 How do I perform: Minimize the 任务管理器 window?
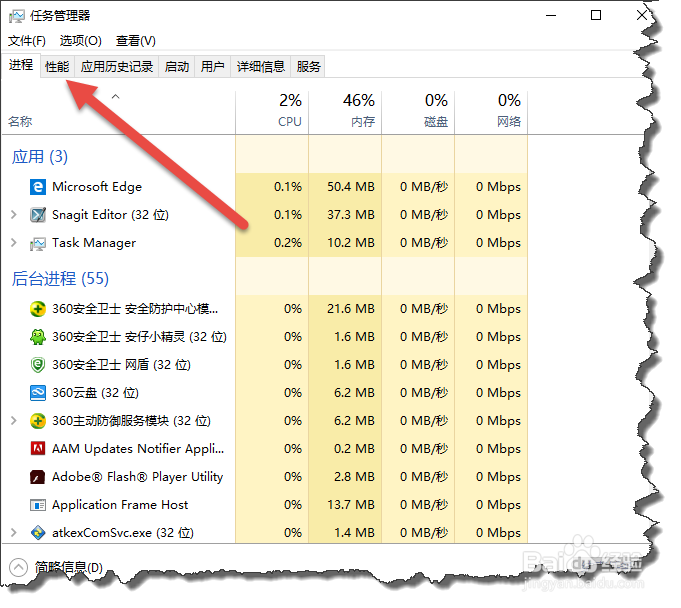(551, 16)
